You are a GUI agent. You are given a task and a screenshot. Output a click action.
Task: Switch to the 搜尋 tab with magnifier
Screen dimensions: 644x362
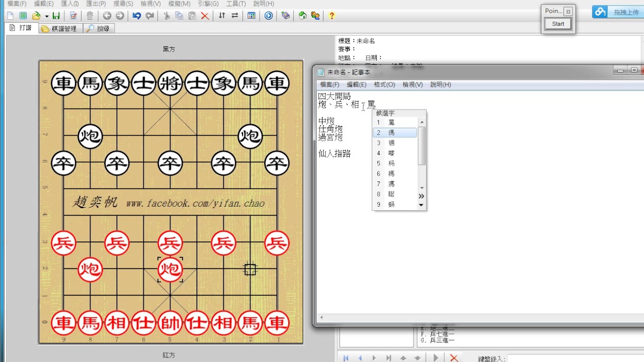tap(98, 29)
